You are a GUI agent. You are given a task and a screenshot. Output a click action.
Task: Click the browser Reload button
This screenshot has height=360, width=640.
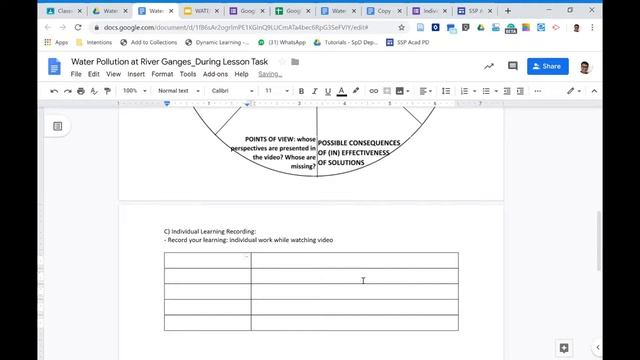78,27
